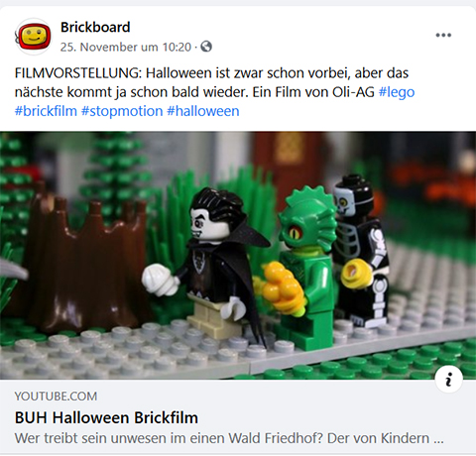Follow the #lego hashtag

pos(397,92)
